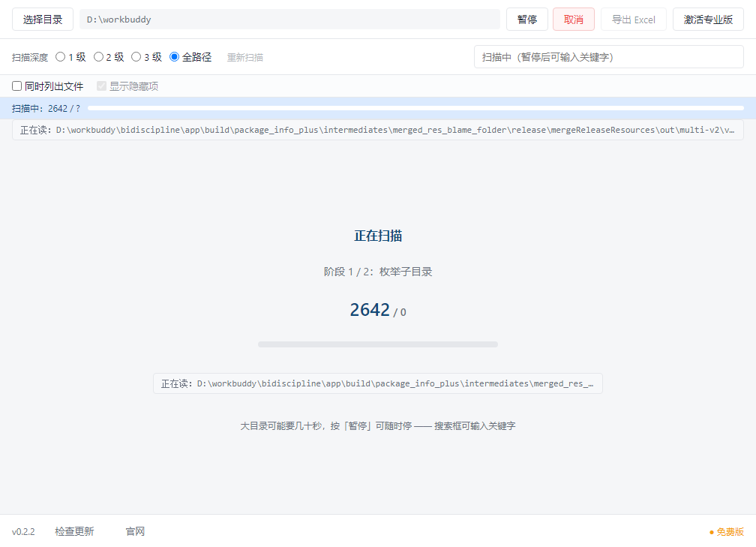The image size is (756, 547).
Task: Select scan depth 3 级
Action: pyautogui.click(x=146, y=57)
